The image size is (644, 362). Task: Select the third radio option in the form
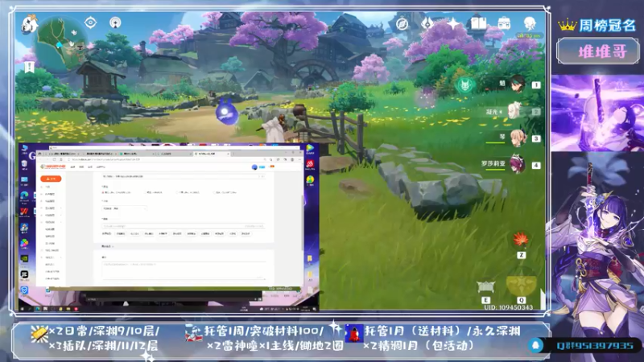point(177,192)
